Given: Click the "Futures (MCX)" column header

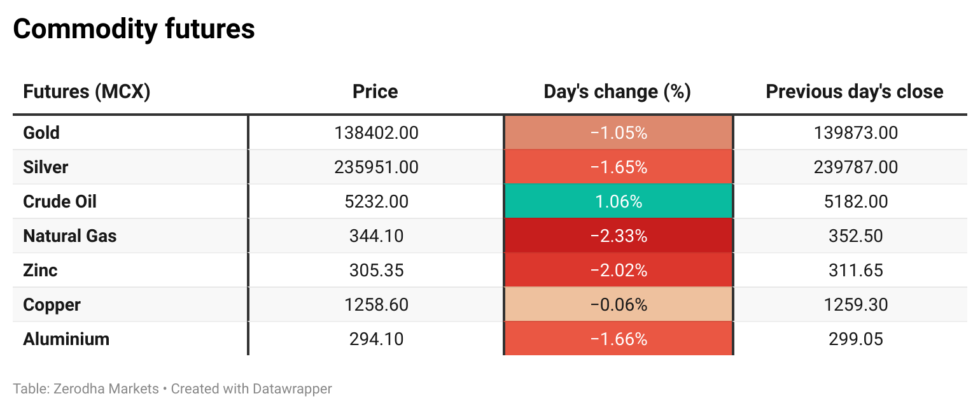Looking at the screenshot, I should [x=87, y=92].
